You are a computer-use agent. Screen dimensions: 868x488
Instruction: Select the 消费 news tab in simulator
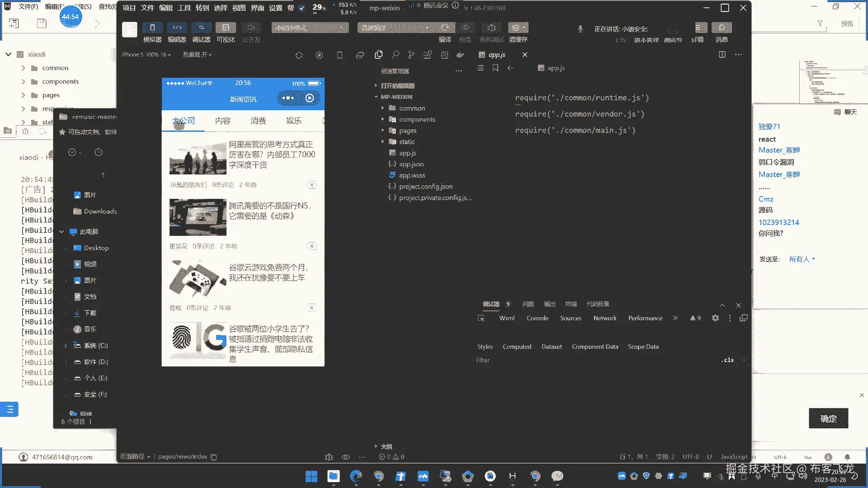258,121
